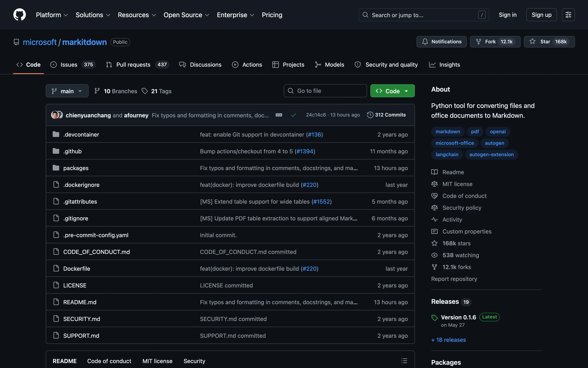588x368 pixels.
Task: Switch to the Models tab
Action: 330,64
